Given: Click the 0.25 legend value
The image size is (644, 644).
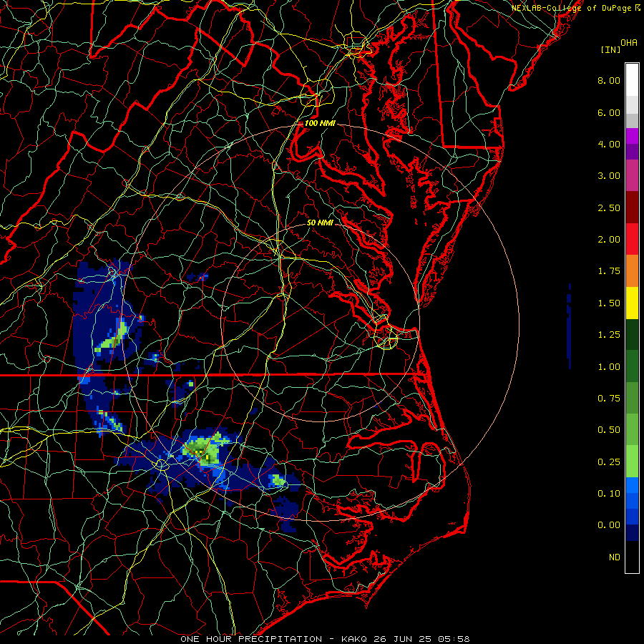Looking at the screenshot, I should coord(609,462).
